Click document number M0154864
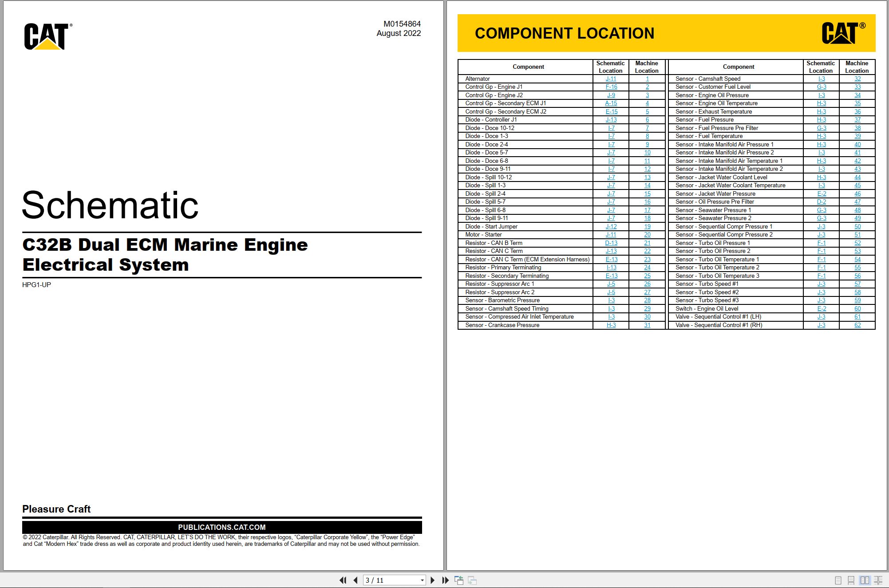The width and height of the screenshot is (889, 588). click(x=402, y=24)
